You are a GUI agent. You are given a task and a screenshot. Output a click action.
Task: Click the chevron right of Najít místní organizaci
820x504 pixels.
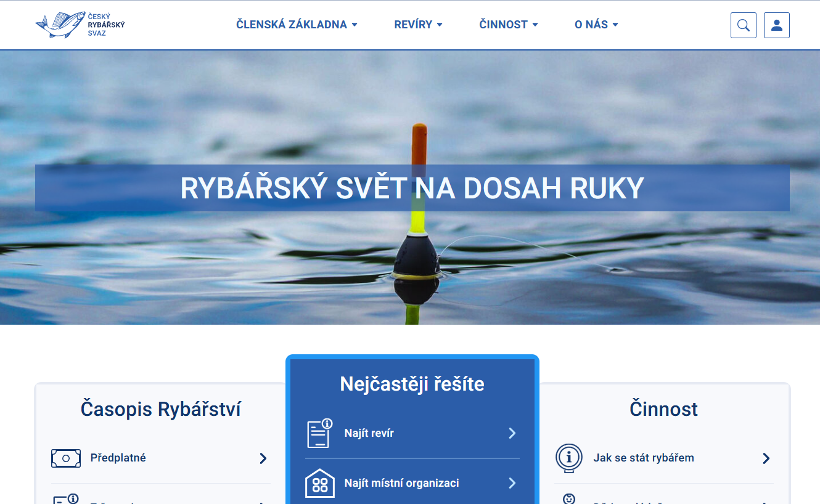512,484
